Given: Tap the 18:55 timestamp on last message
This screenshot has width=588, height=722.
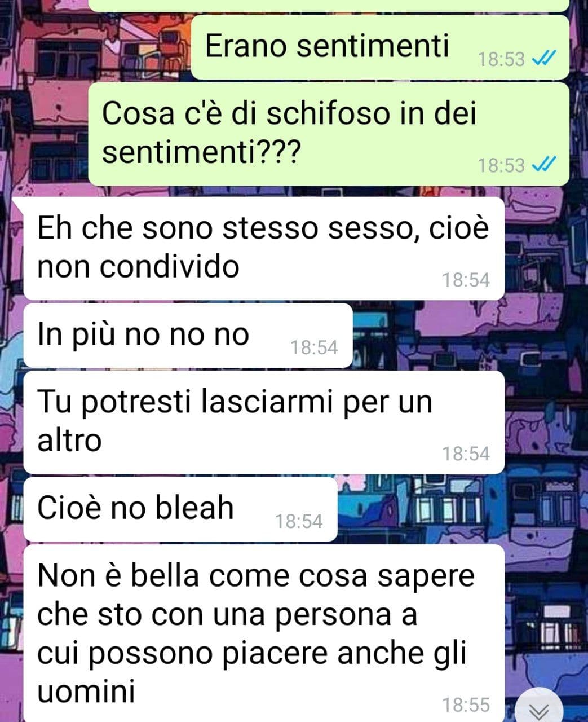Looking at the screenshot, I should pyautogui.click(x=466, y=705).
